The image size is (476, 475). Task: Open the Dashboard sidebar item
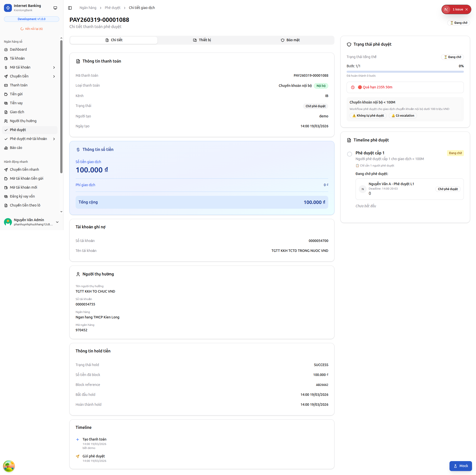[30, 49]
